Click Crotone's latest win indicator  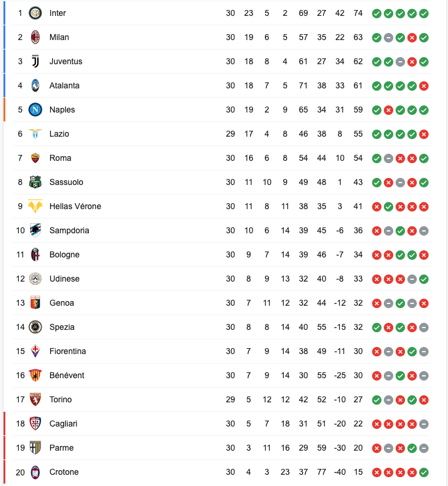pos(424,472)
